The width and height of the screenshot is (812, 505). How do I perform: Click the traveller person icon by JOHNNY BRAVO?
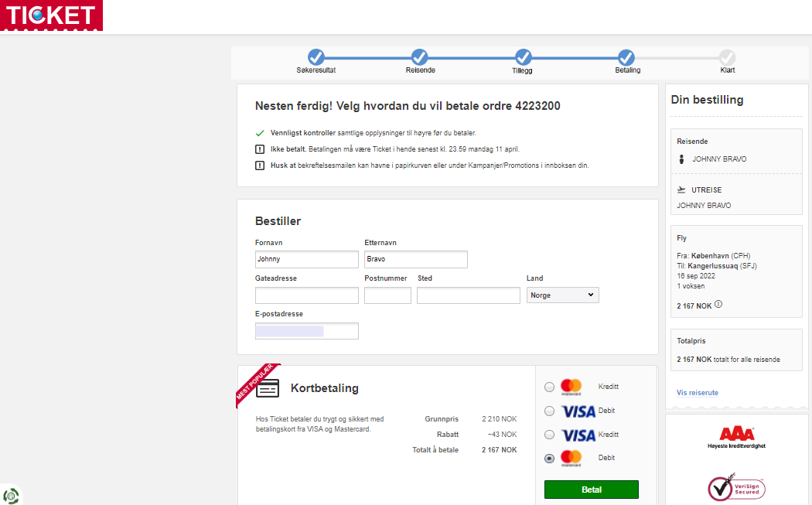pos(681,159)
